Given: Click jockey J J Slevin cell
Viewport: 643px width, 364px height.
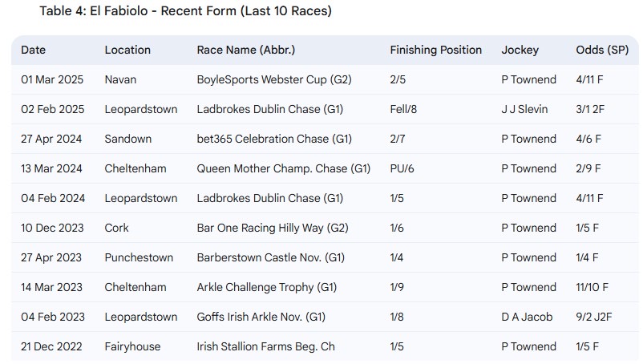Looking at the screenshot, I should 524,110.
